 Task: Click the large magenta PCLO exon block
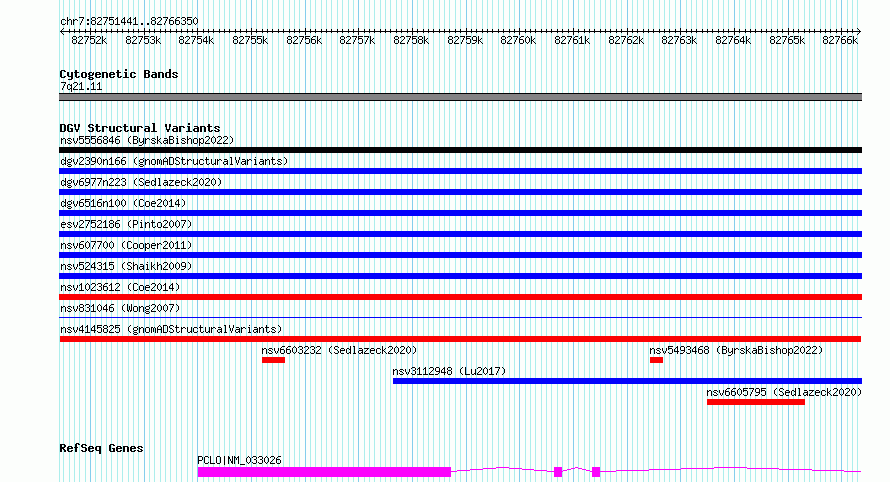(324, 472)
